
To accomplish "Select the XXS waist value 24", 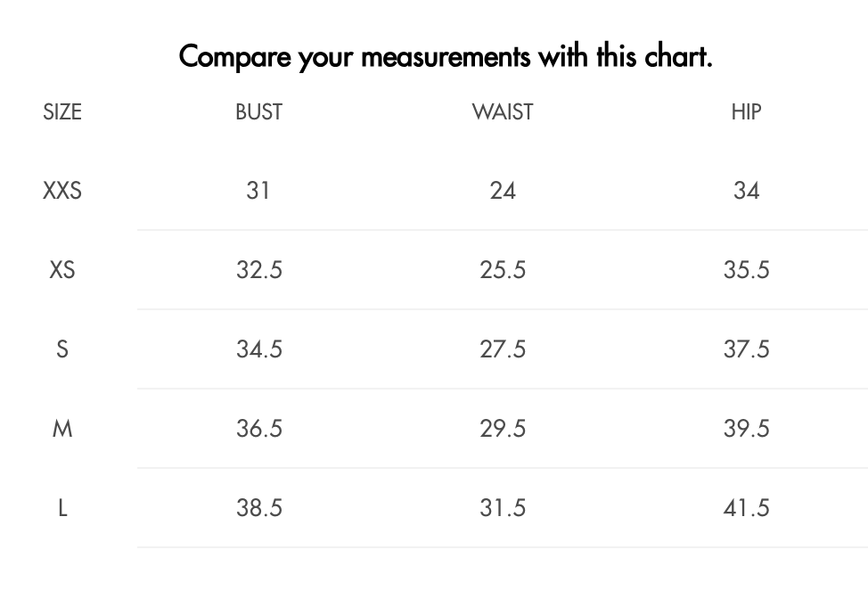I will pos(503,191).
